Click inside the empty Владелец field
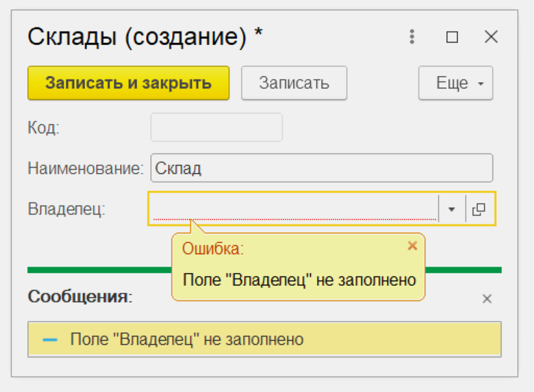The height and width of the screenshot is (392, 534). pos(294,208)
